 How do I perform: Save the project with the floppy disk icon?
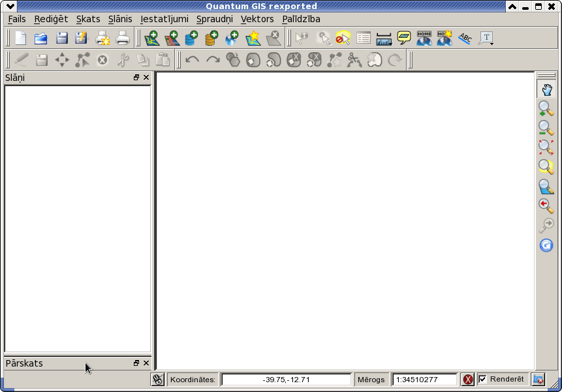pos(61,38)
